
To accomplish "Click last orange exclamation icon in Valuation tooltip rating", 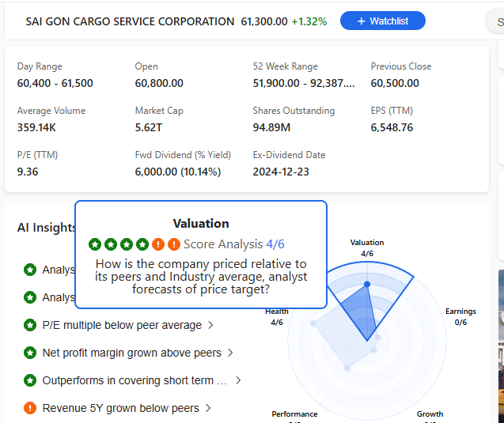I will tap(174, 244).
